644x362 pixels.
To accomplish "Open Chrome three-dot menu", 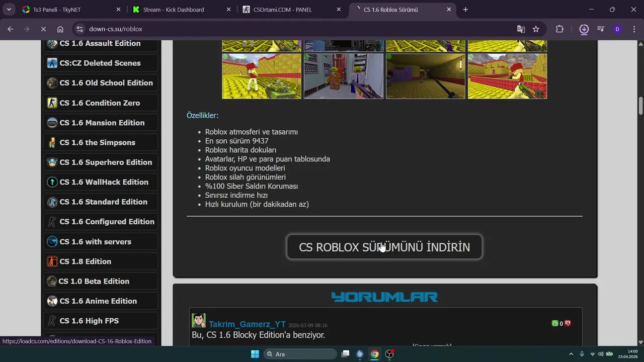I will 633,29.
